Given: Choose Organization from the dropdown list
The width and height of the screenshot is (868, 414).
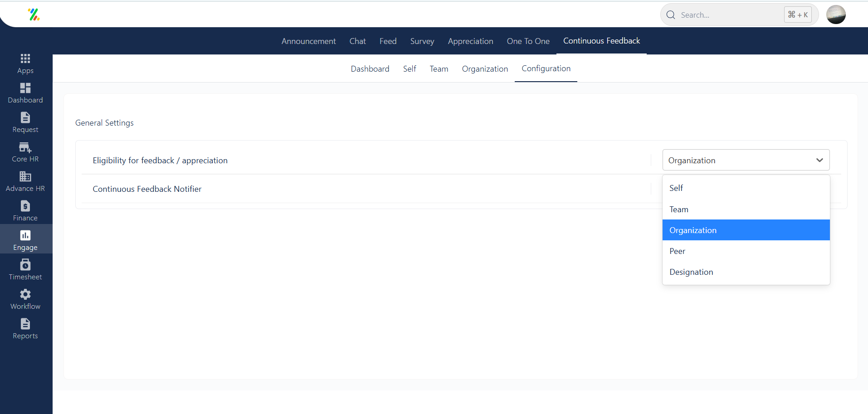Looking at the screenshot, I should 746,230.
